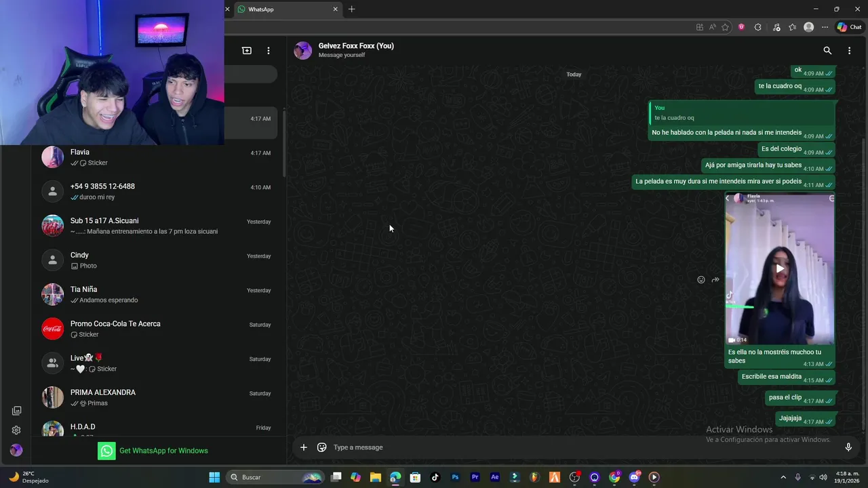
Task: Open Premiere Pro from the taskbar
Action: tap(475, 477)
